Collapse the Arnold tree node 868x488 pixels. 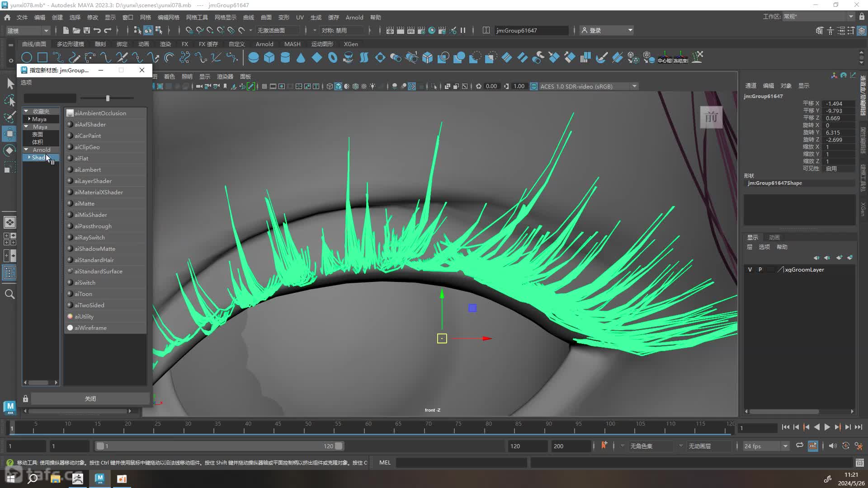tap(26, 150)
